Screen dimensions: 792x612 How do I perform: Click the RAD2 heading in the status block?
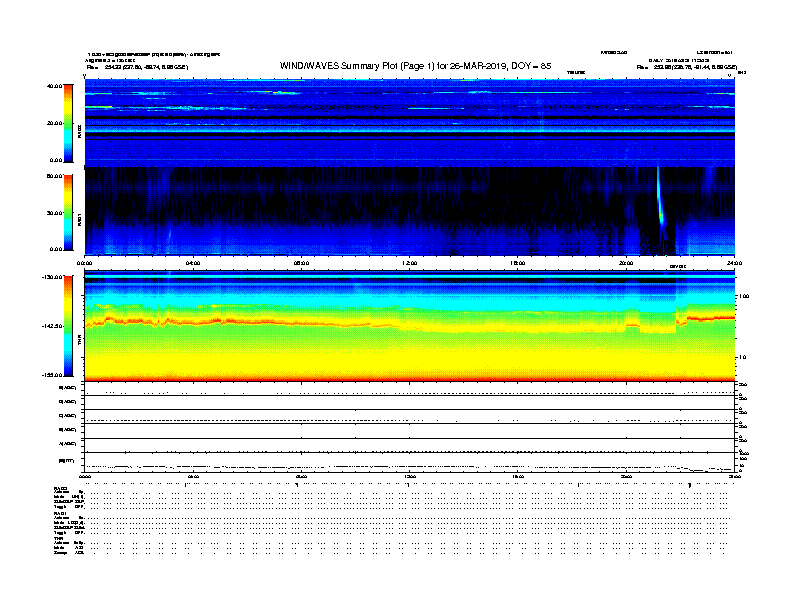[x=61, y=488]
